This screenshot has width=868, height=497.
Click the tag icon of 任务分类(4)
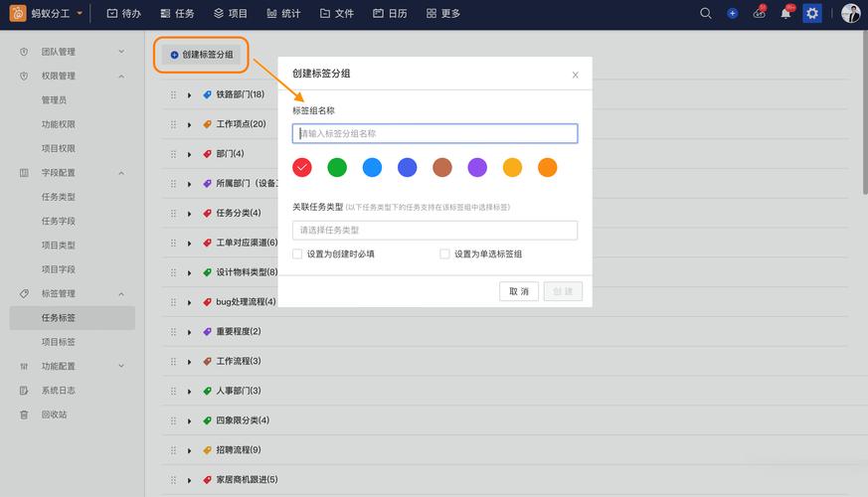207,213
